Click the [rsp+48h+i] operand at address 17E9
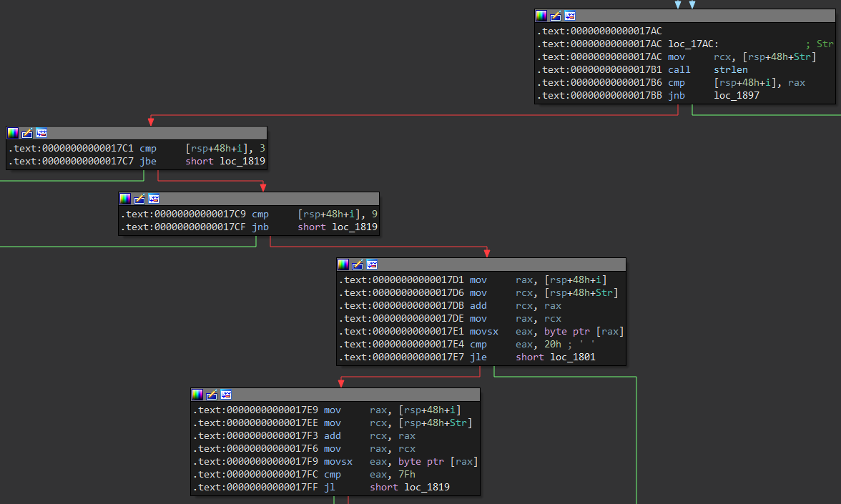841x504 pixels. pyautogui.click(x=430, y=410)
